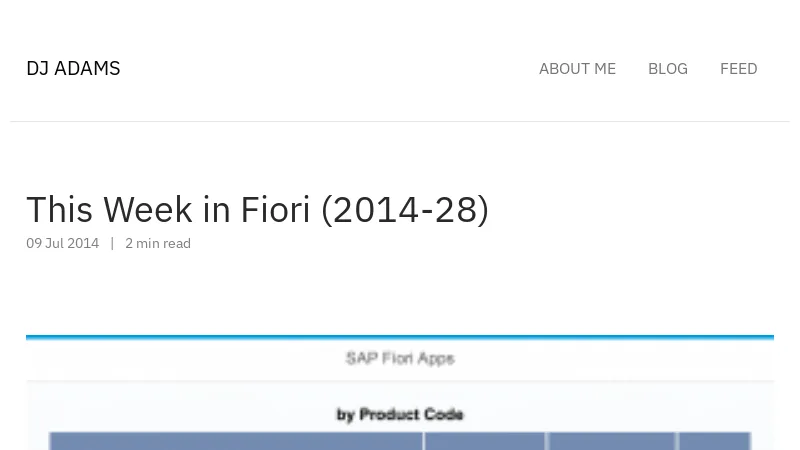Screen dimensions: 800x450
Task: Select the widest first table header cell
Action: [x=236, y=441]
